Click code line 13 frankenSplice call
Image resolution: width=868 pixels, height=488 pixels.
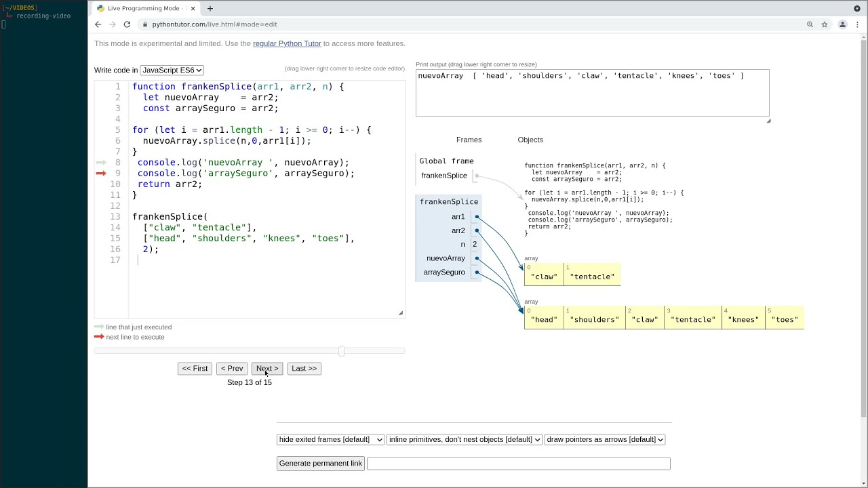click(x=170, y=217)
